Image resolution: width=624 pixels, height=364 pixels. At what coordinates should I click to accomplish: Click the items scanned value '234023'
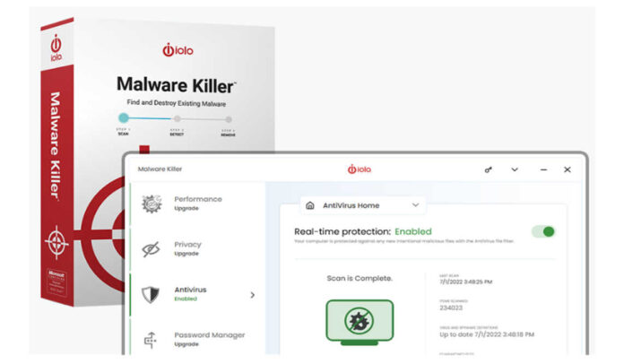[x=451, y=308]
